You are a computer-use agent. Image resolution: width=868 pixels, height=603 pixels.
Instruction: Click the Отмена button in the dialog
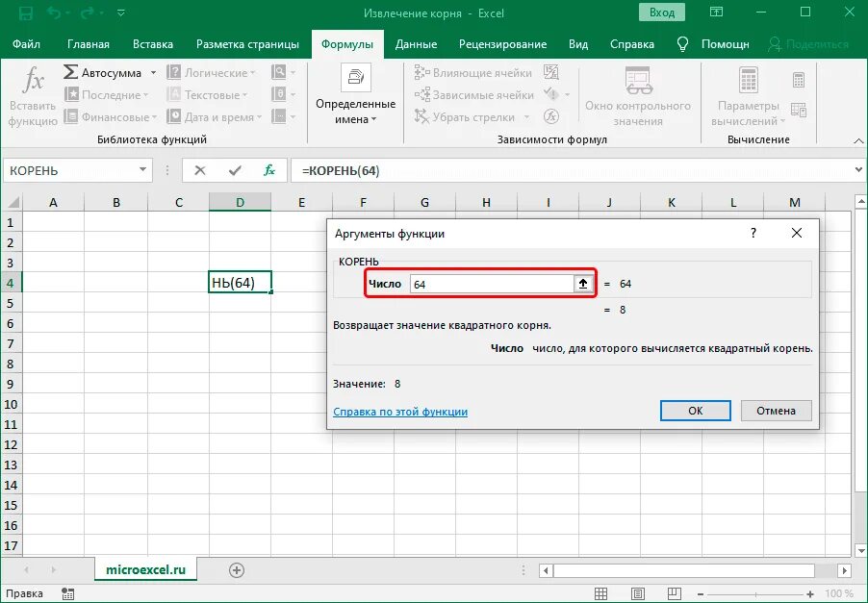point(777,411)
